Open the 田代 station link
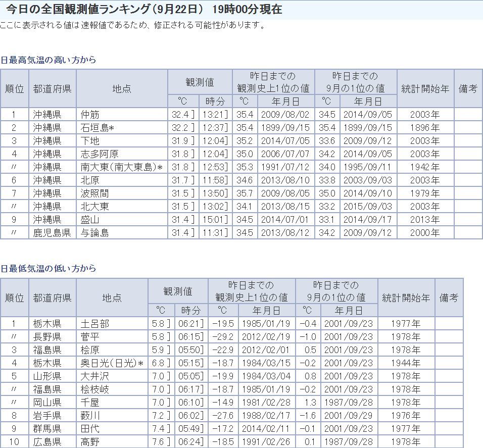The width and height of the screenshot is (483, 448). (x=90, y=429)
